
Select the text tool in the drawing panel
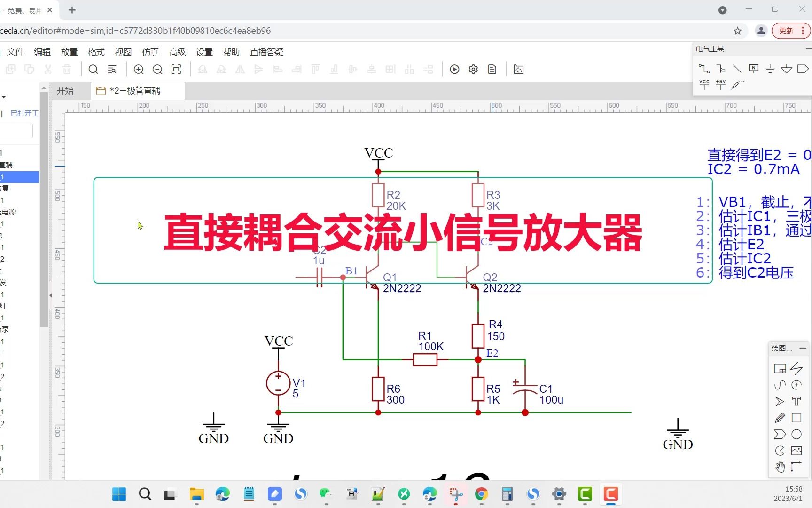pyautogui.click(x=796, y=401)
